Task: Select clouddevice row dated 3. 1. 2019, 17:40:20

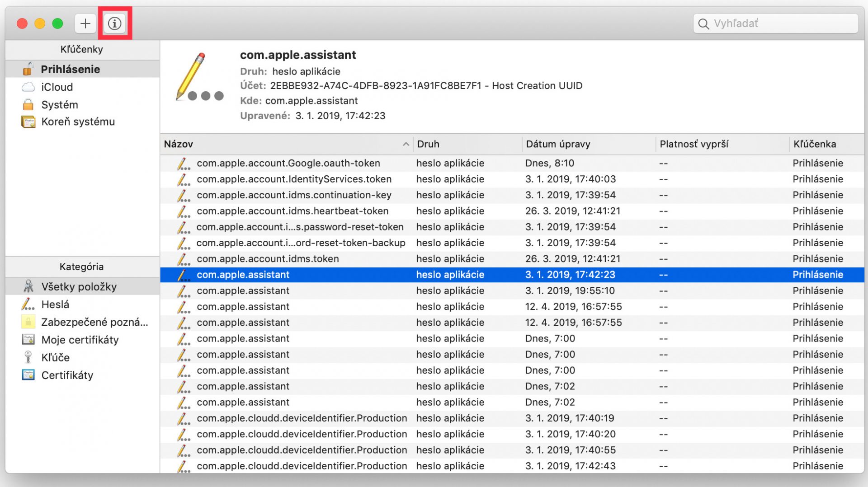Action: pos(512,434)
